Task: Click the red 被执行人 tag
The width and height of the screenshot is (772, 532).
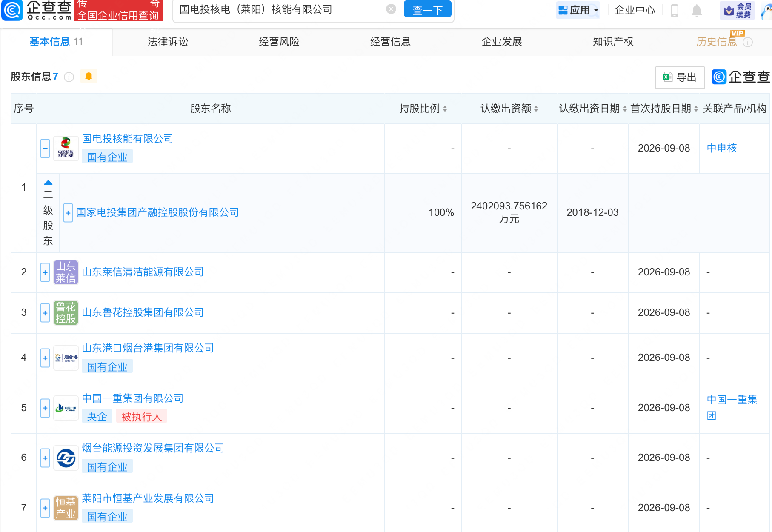Action: pos(142,417)
